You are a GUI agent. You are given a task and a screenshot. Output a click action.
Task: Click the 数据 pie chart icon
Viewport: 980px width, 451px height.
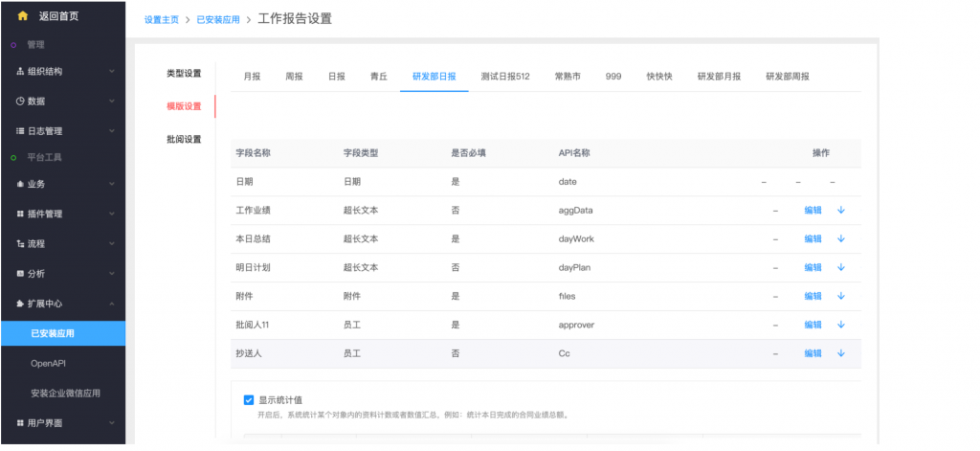pyautogui.click(x=20, y=101)
